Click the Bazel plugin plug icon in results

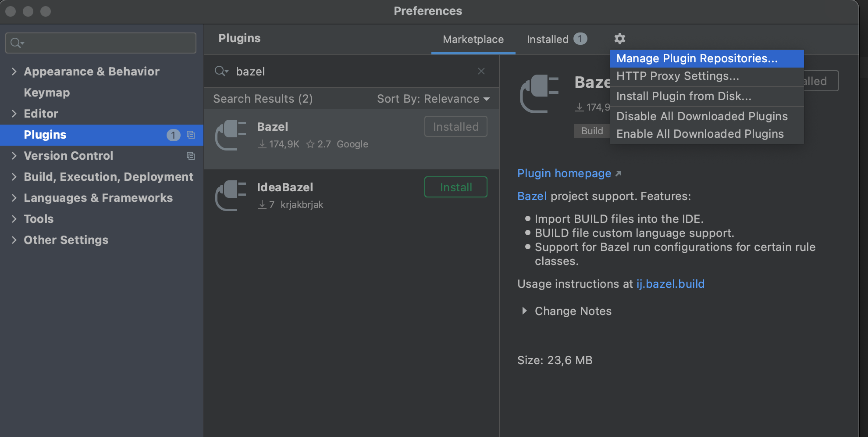click(x=231, y=135)
